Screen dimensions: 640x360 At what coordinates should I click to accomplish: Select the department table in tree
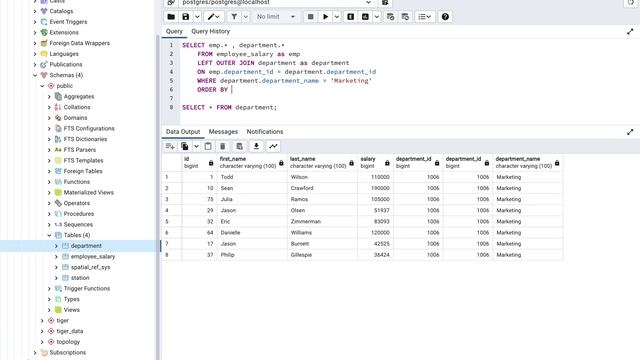pyautogui.click(x=86, y=246)
